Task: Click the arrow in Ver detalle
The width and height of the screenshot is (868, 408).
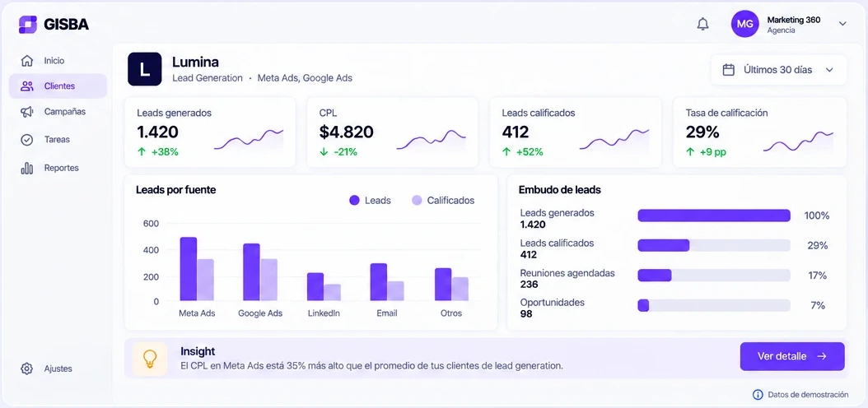Action: pyautogui.click(x=822, y=356)
